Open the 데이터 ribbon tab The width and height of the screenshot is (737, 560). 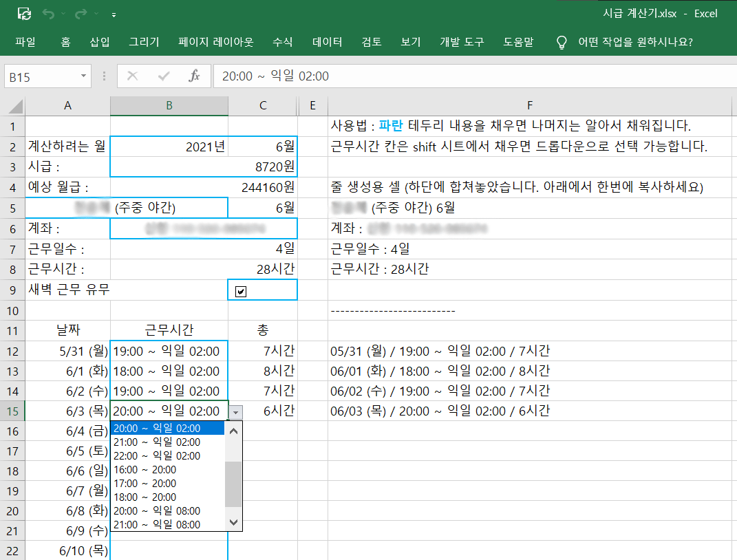tap(327, 42)
